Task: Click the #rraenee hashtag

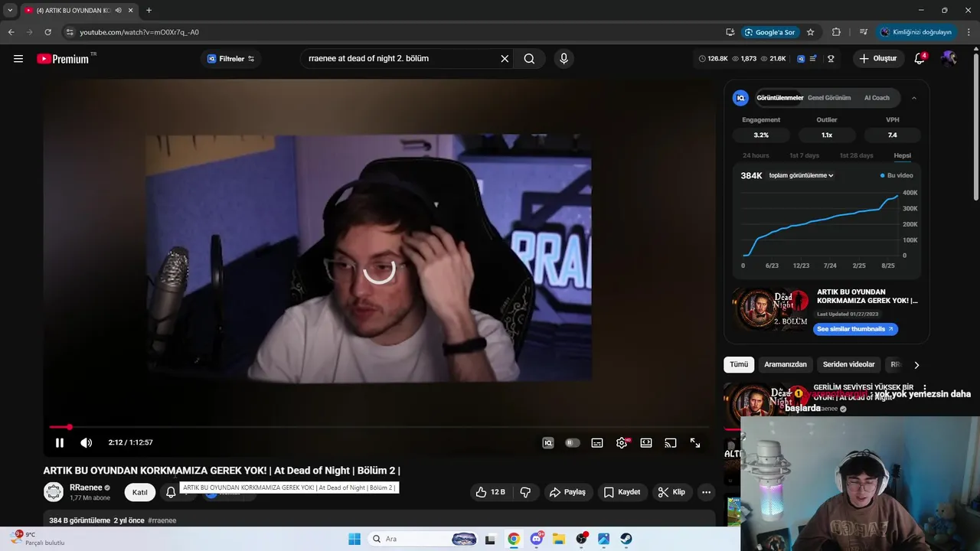Action: click(162, 520)
